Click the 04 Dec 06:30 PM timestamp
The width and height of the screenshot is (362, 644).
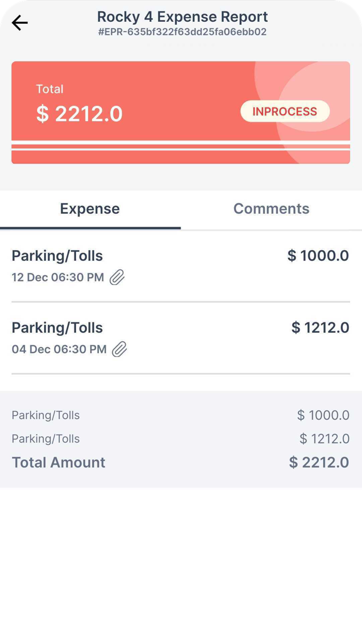(59, 349)
